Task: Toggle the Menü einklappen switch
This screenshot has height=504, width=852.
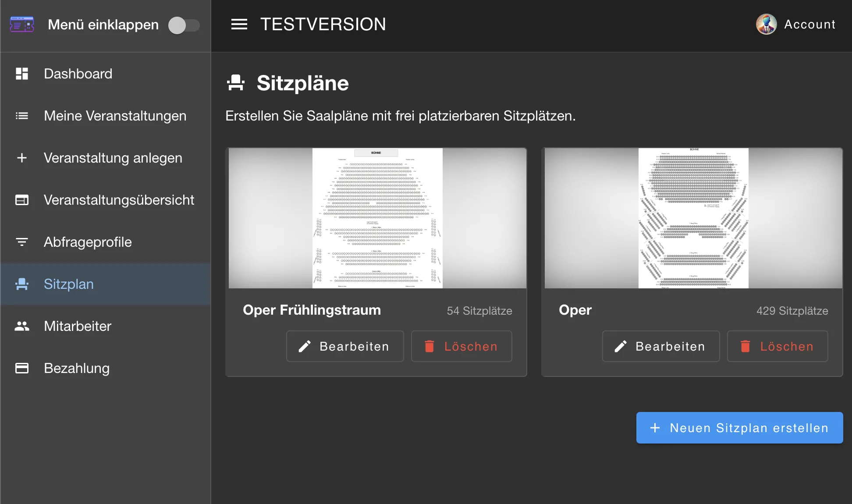Action: pyautogui.click(x=184, y=25)
